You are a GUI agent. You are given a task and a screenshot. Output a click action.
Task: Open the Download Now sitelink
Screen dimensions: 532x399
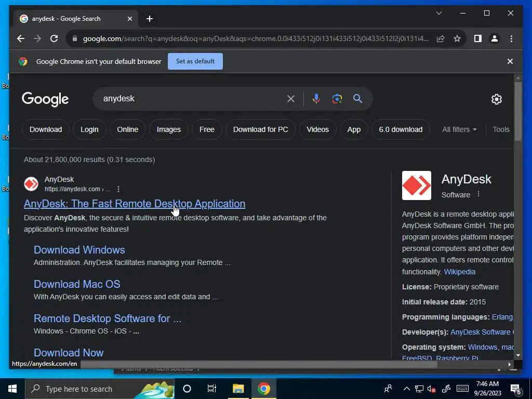click(69, 353)
